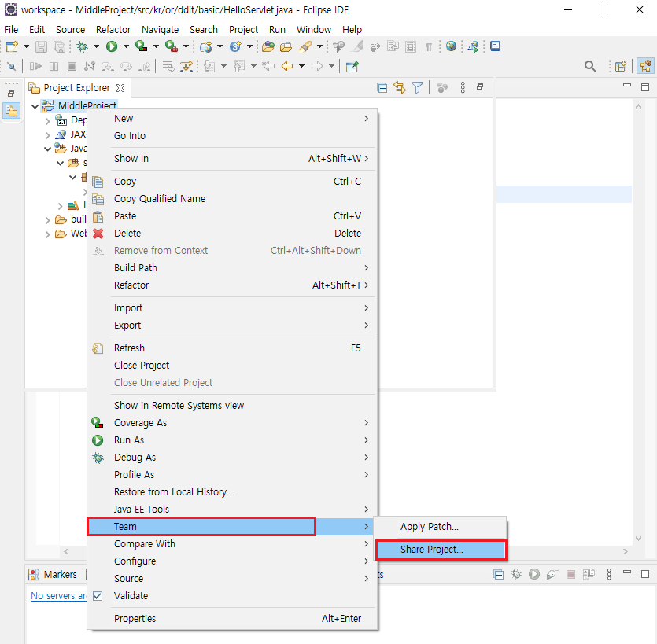Expand the Web folder node
The image size is (657, 644).
pos(47,234)
